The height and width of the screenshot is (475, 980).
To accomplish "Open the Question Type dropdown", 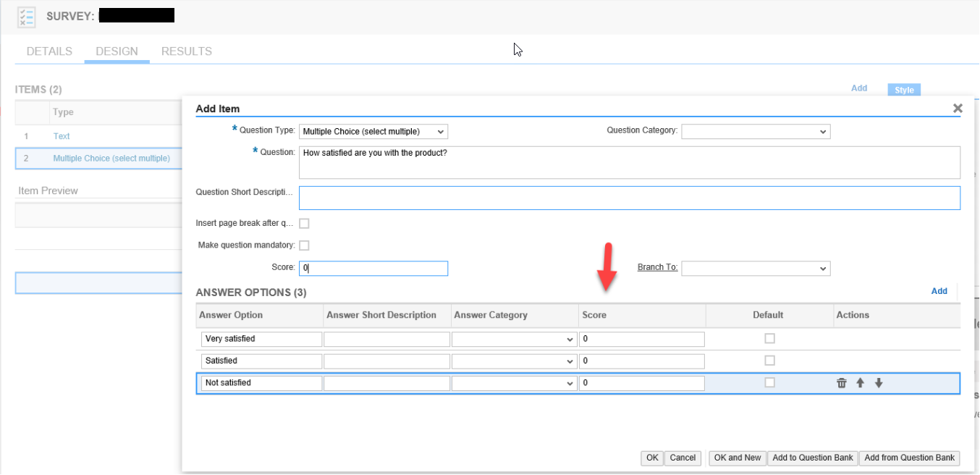I will 373,132.
